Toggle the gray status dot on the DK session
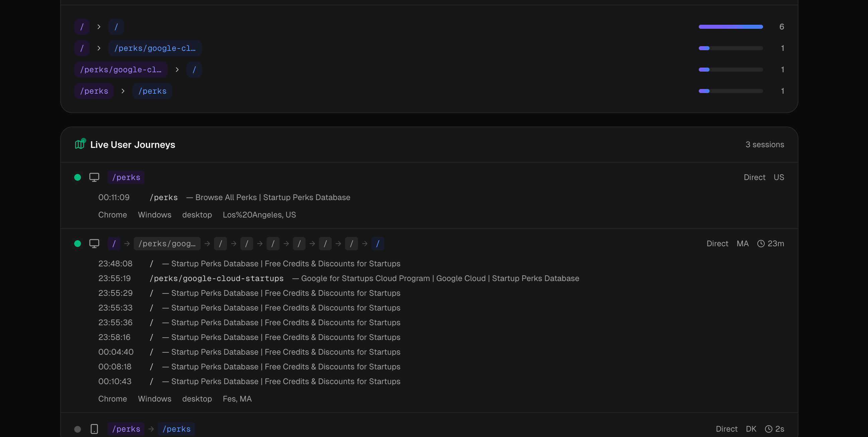This screenshot has height=437, width=868. (78, 429)
